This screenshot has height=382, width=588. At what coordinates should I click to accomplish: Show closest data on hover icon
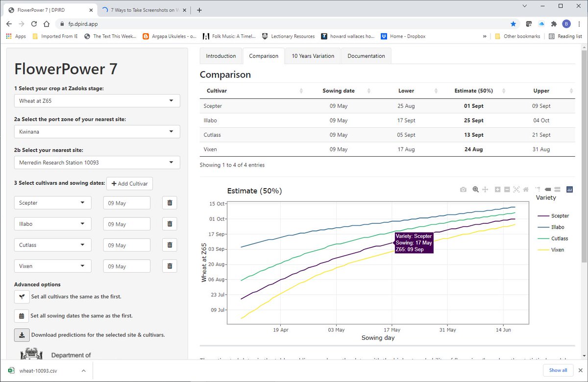[548, 190]
